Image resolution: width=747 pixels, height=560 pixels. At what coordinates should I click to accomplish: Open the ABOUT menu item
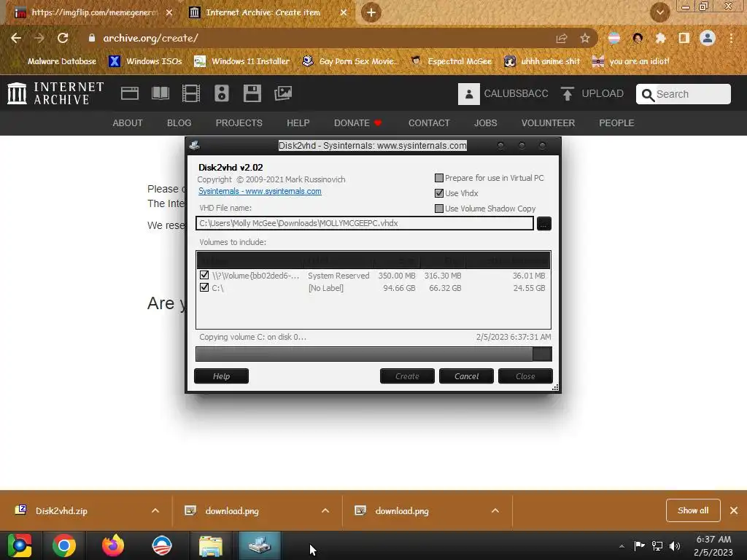pos(128,122)
